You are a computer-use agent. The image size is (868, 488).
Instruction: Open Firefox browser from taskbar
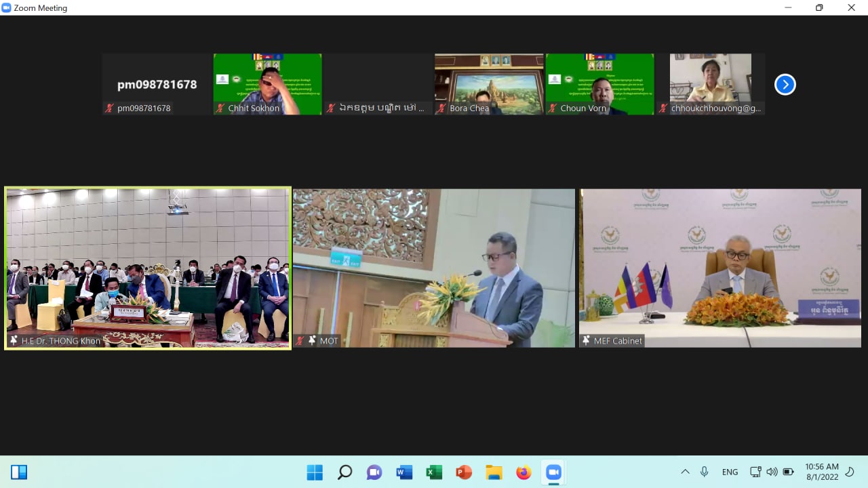524,472
